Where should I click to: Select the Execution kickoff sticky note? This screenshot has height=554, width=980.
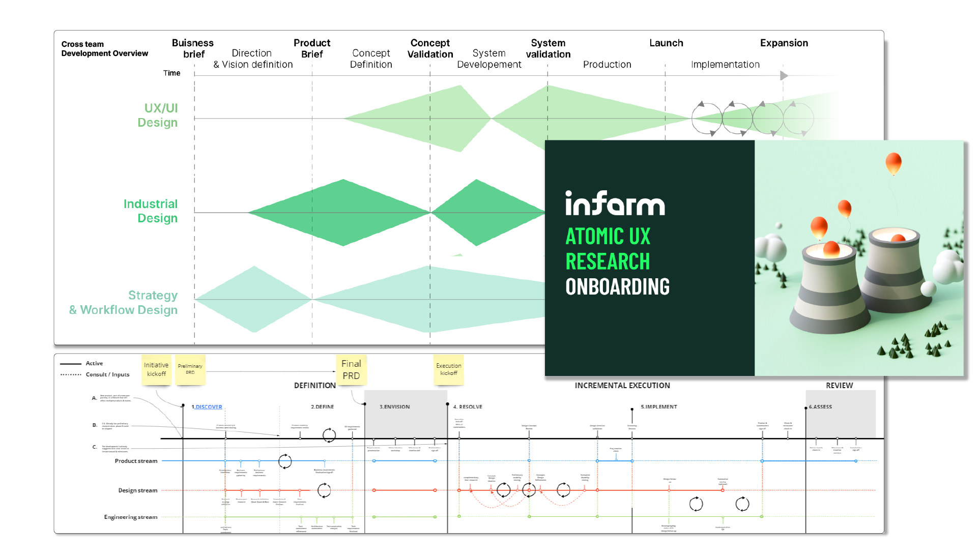pos(448,369)
